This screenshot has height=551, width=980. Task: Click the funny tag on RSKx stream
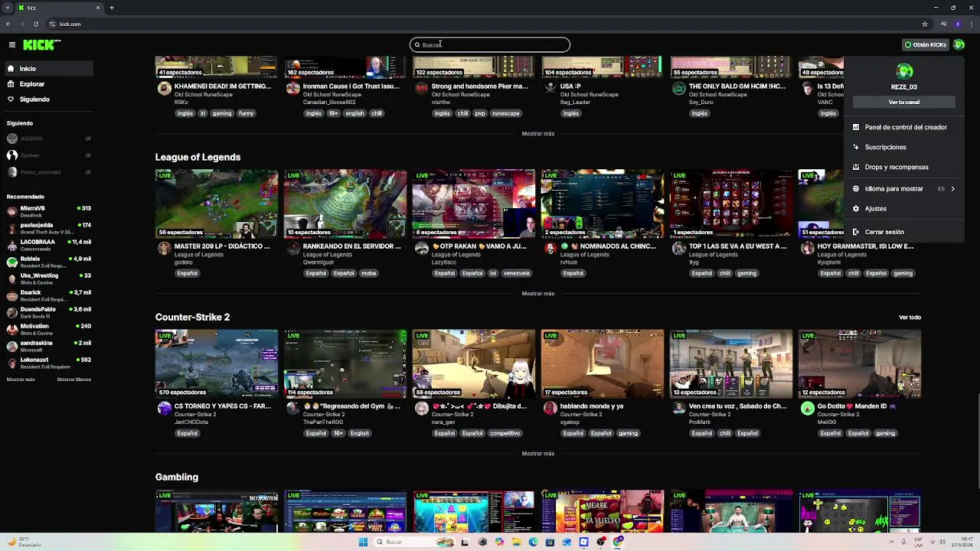coord(246,113)
